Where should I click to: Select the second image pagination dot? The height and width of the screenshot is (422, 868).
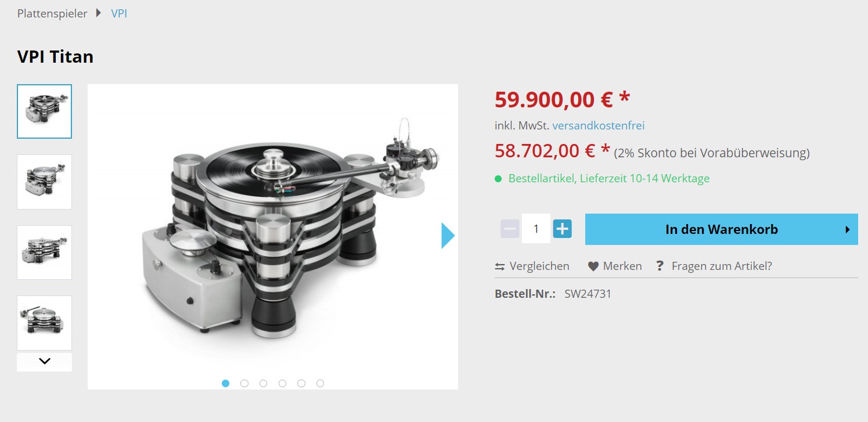[244, 383]
